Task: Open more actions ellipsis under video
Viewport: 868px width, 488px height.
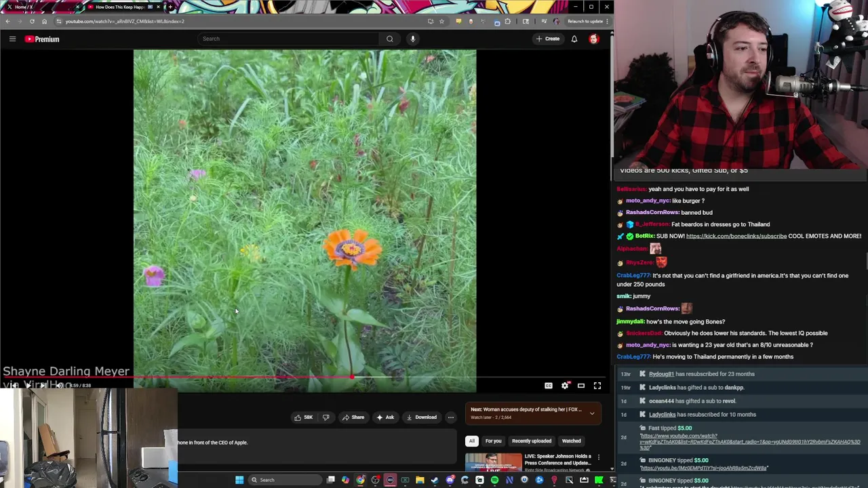Action: click(x=450, y=418)
